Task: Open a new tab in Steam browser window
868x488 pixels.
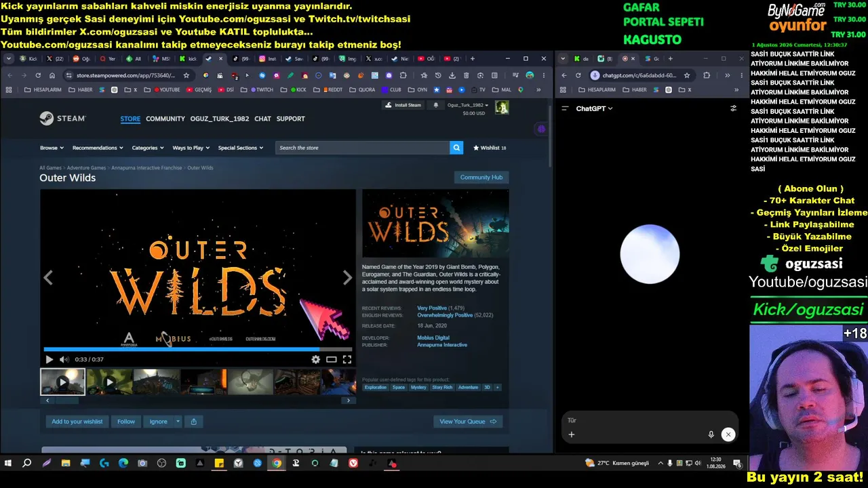Action: click(473, 59)
